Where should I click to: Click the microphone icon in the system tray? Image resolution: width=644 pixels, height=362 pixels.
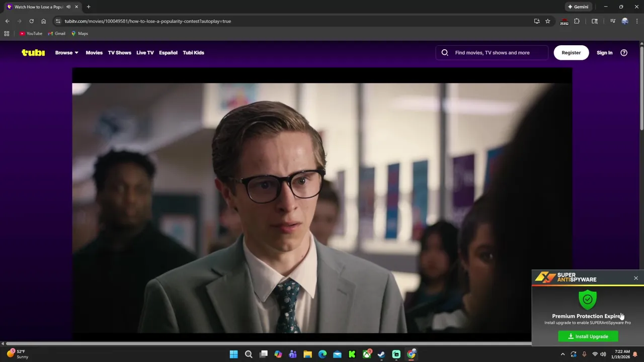pyautogui.click(x=584, y=354)
